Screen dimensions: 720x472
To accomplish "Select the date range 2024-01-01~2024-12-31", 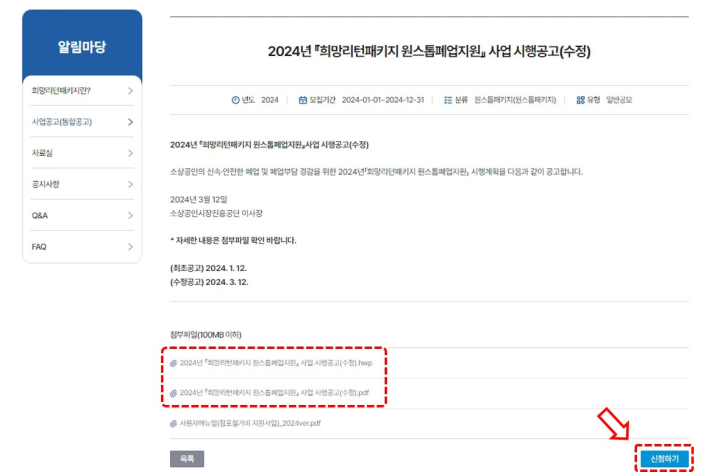I will [383, 100].
